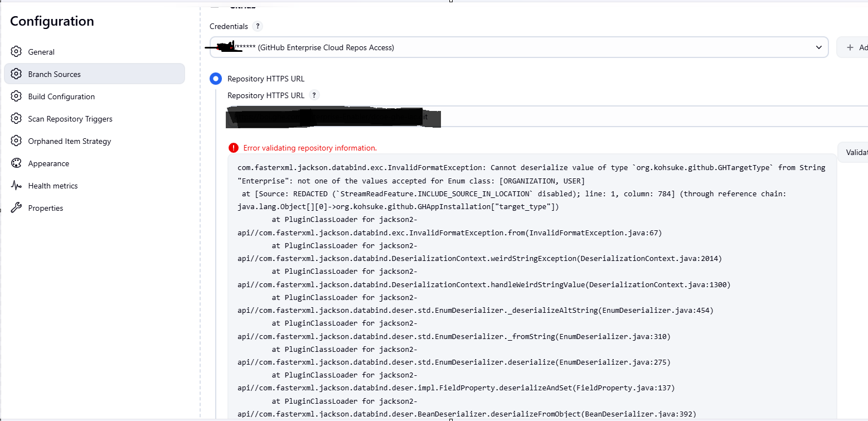
Task: Click the red error icon before validation message
Action: (234, 148)
